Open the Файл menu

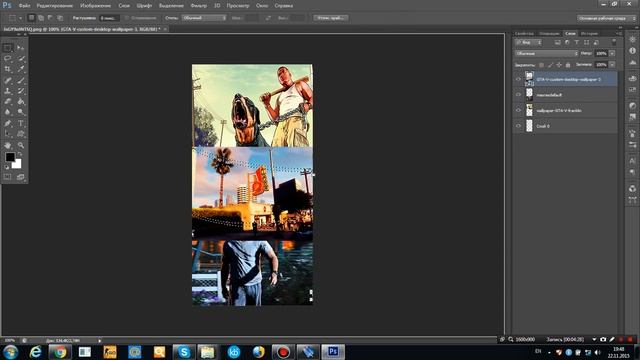point(24,6)
